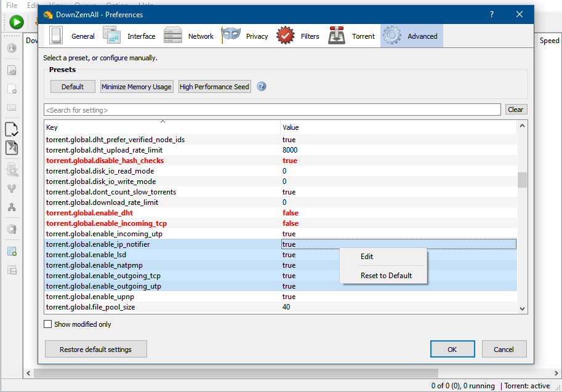Confirm preferences with OK

click(x=452, y=350)
